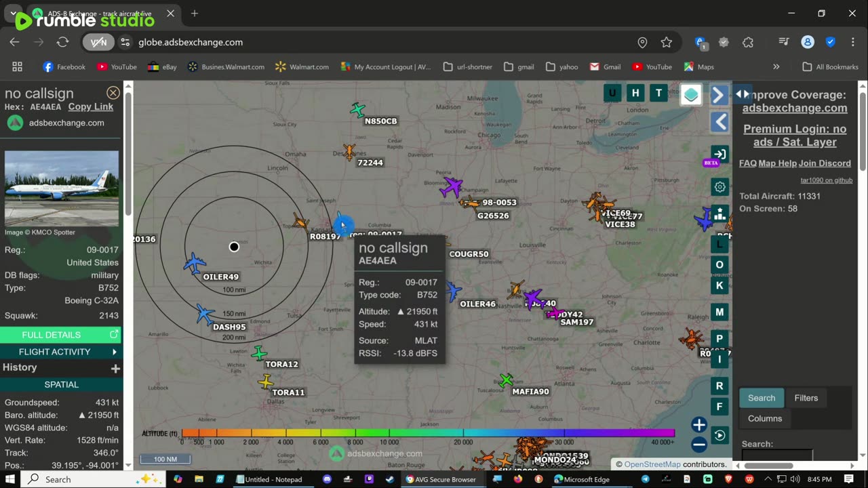This screenshot has width=868, height=488.
Task: Toggle the L map option
Action: [x=719, y=244]
